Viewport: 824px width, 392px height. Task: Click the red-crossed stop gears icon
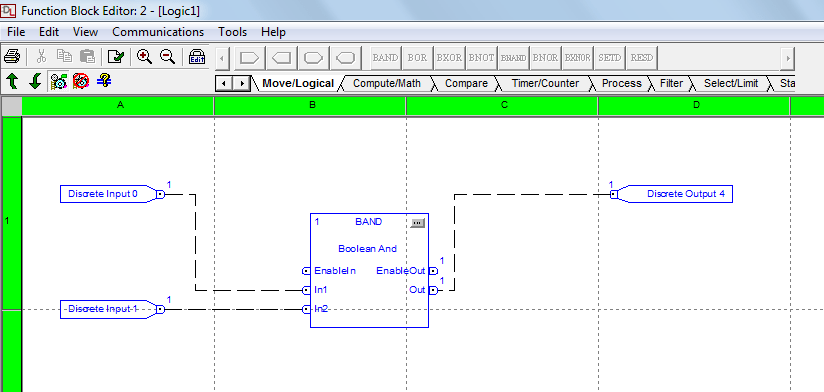[81, 81]
